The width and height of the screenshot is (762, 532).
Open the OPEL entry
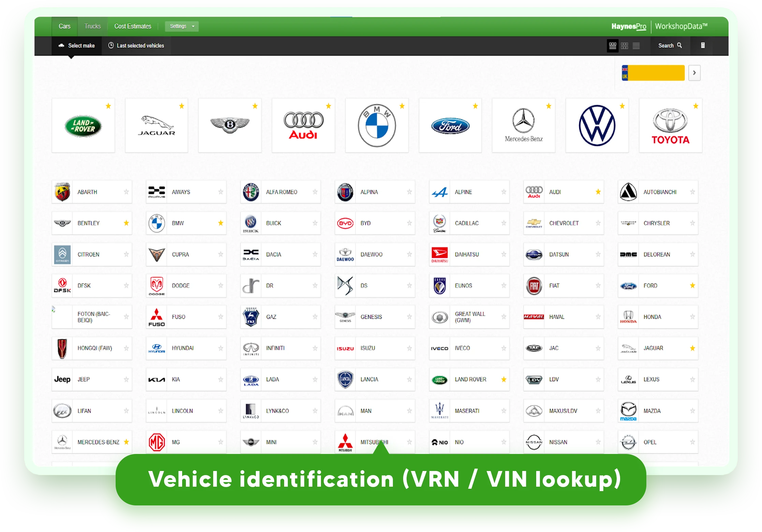658,442
